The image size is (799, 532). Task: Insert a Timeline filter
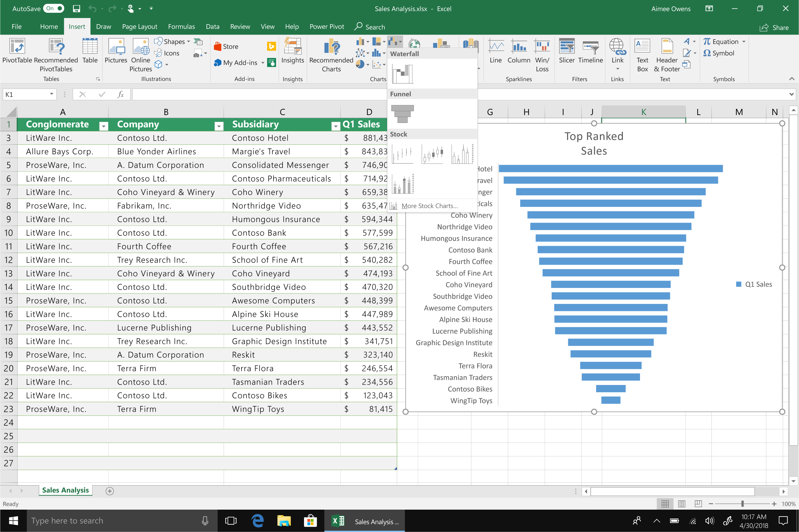point(591,51)
